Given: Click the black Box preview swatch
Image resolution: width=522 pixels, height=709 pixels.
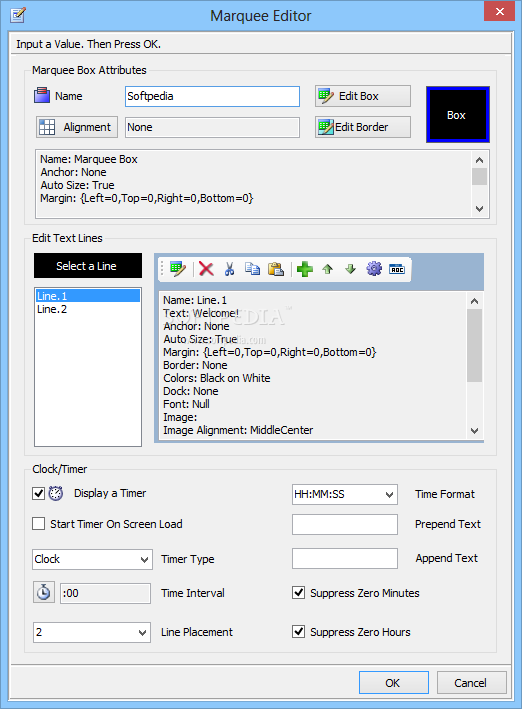Looking at the screenshot, I should point(458,114).
